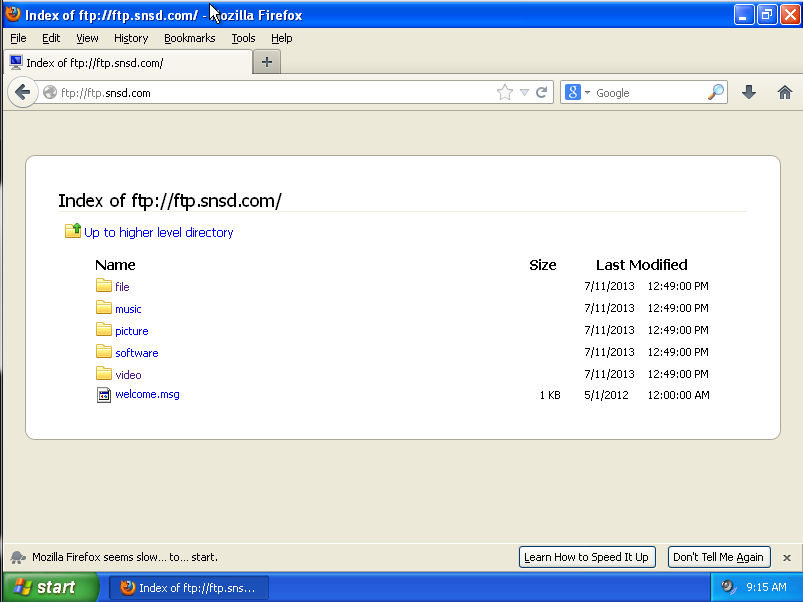Image resolution: width=803 pixels, height=602 pixels.
Task: Click the search magnifier icon
Action: pyautogui.click(x=716, y=92)
